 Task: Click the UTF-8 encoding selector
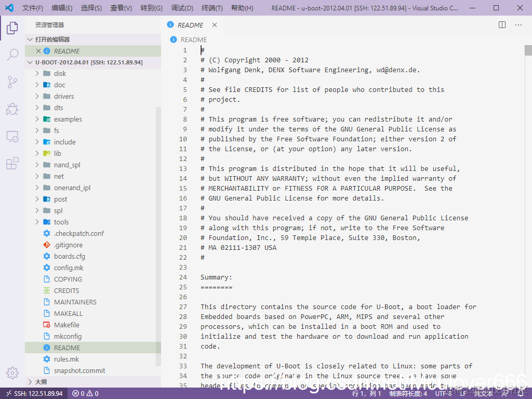(444, 394)
